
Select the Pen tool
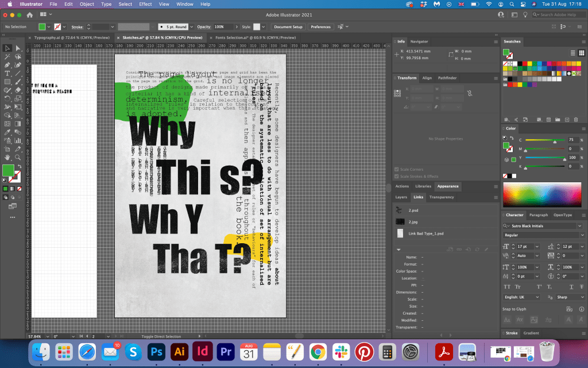(x=7, y=65)
